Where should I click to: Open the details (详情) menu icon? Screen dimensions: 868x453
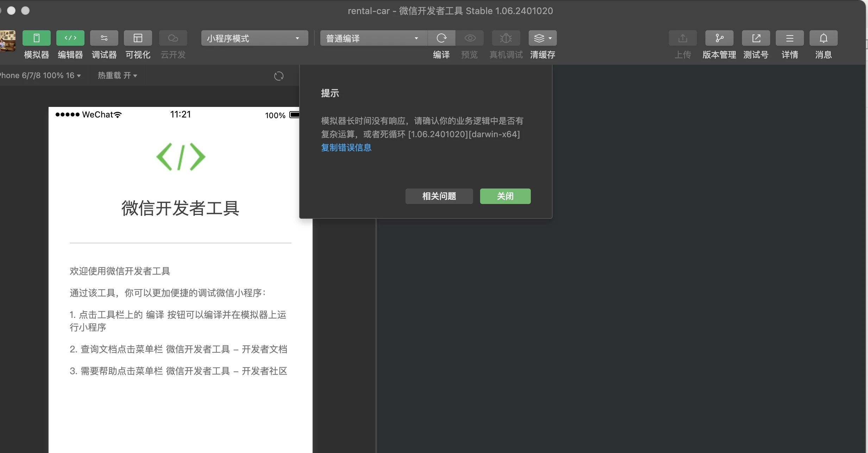coord(790,38)
